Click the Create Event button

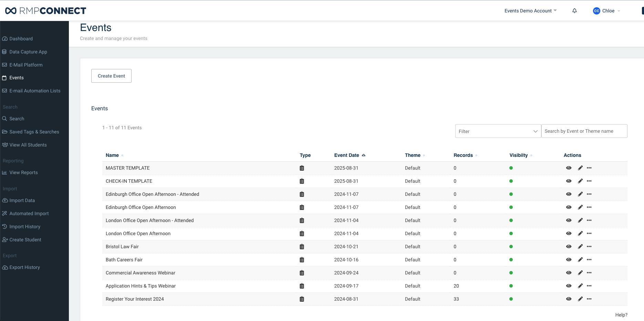click(x=111, y=76)
